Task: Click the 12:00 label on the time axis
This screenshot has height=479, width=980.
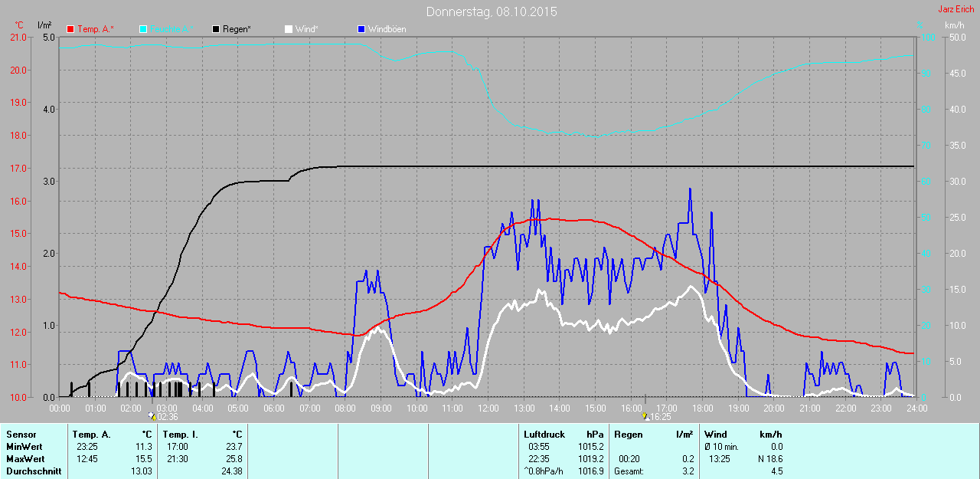Action: click(488, 408)
